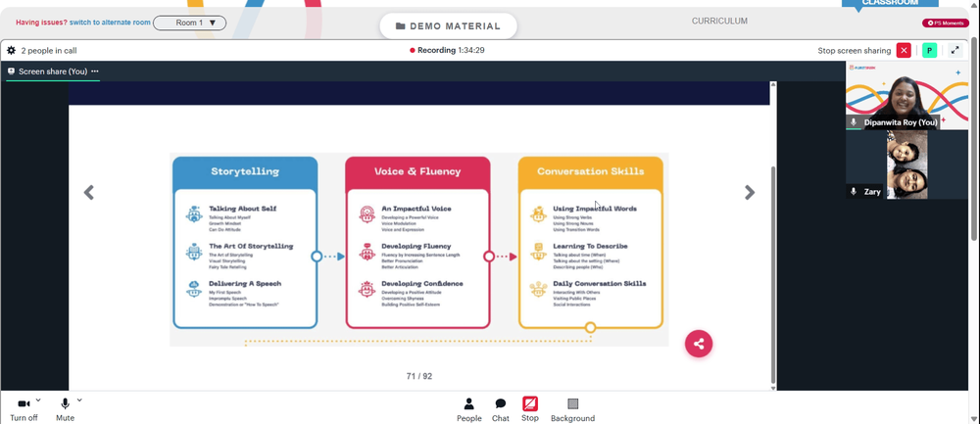980x424 pixels.
Task: Go to next slide arrow
Action: [x=750, y=192]
